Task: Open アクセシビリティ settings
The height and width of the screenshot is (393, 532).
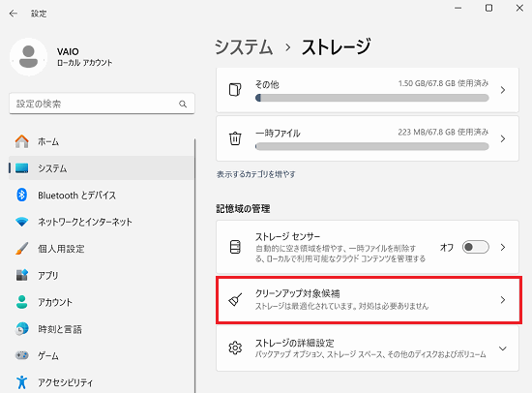Action: pyautogui.click(x=102, y=382)
